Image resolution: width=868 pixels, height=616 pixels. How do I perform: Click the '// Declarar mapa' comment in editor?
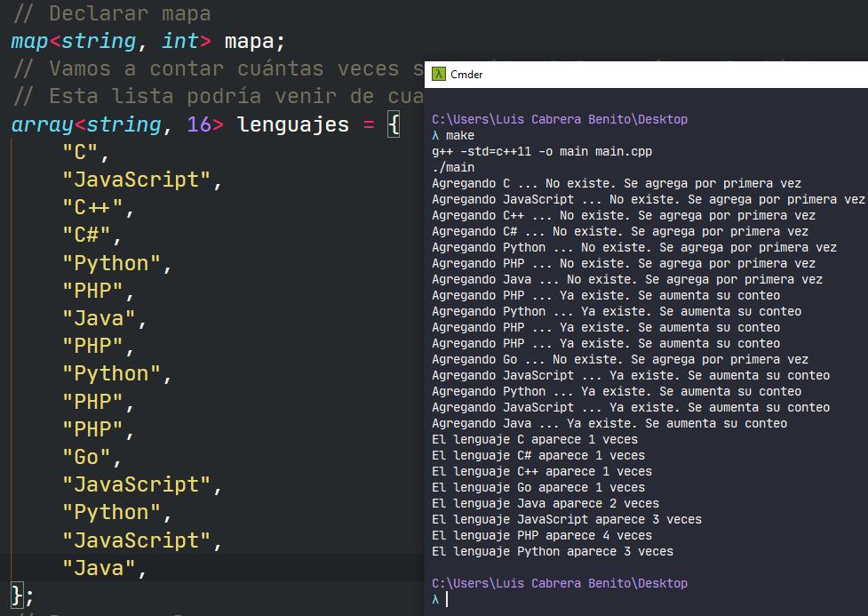(111, 13)
